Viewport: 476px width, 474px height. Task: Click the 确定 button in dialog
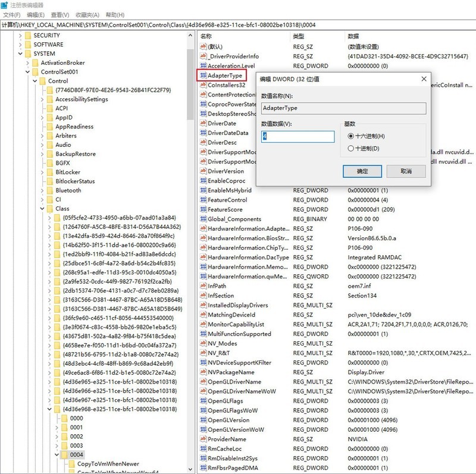point(362,171)
